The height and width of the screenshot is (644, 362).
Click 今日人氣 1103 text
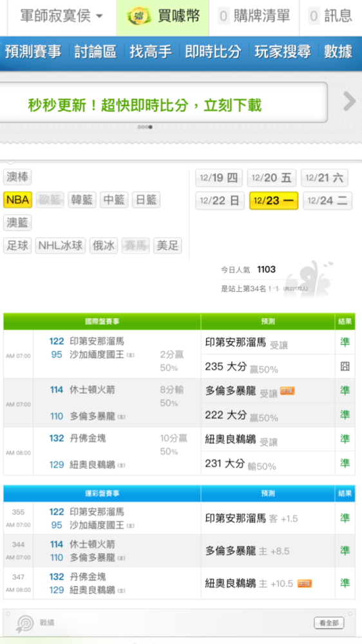[248, 270]
